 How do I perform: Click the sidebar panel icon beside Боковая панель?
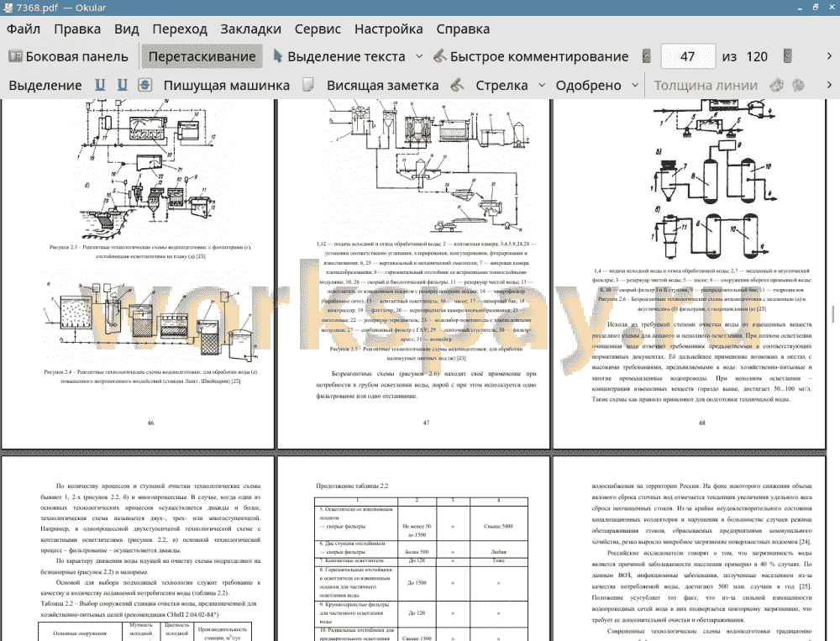[x=15, y=55]
